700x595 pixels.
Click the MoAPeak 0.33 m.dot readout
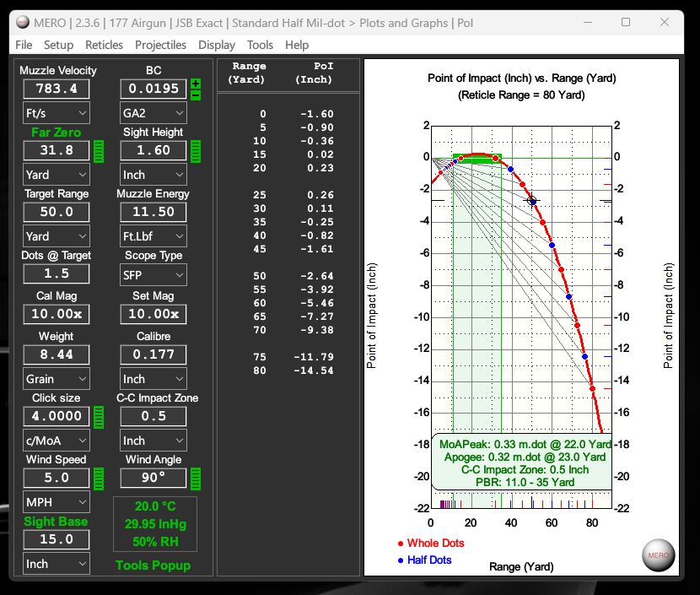click(525, 445)
